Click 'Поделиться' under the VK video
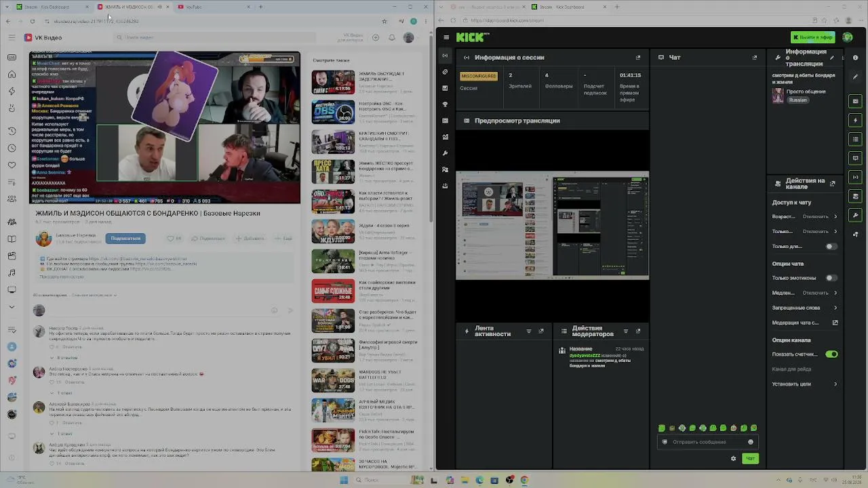The height and width of the screenshot is (488, 868). (208, 239)
